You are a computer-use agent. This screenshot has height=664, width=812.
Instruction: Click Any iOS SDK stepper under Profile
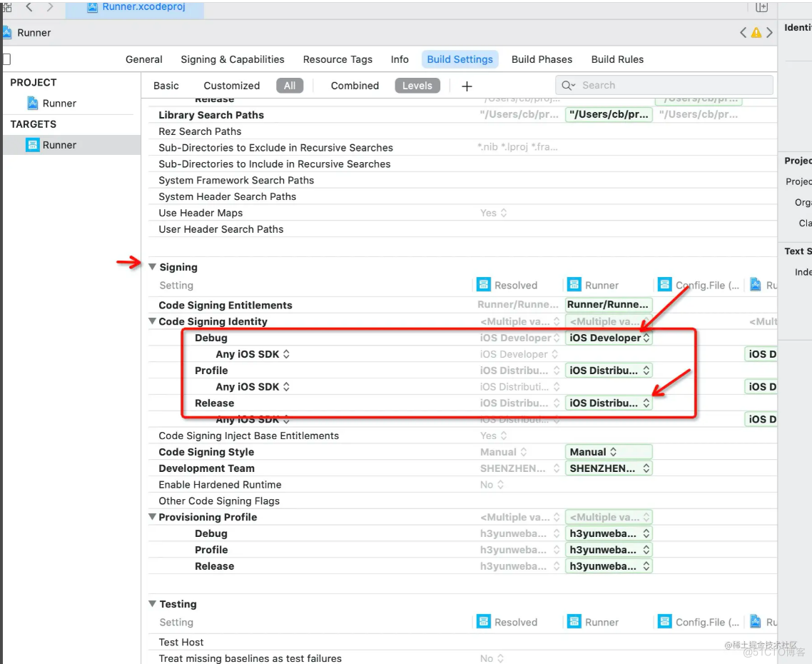[286, 387]
